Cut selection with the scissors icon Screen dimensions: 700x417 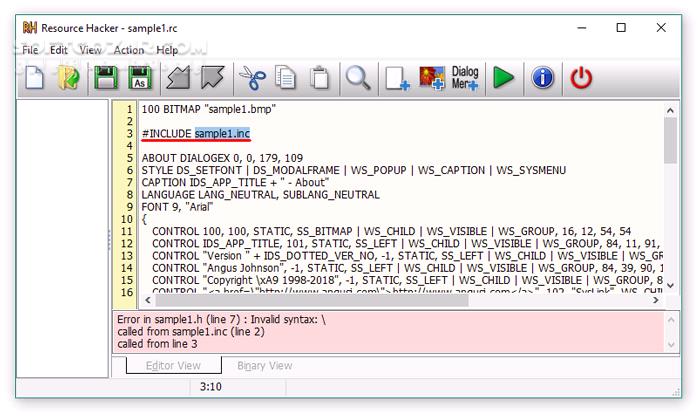252,78
